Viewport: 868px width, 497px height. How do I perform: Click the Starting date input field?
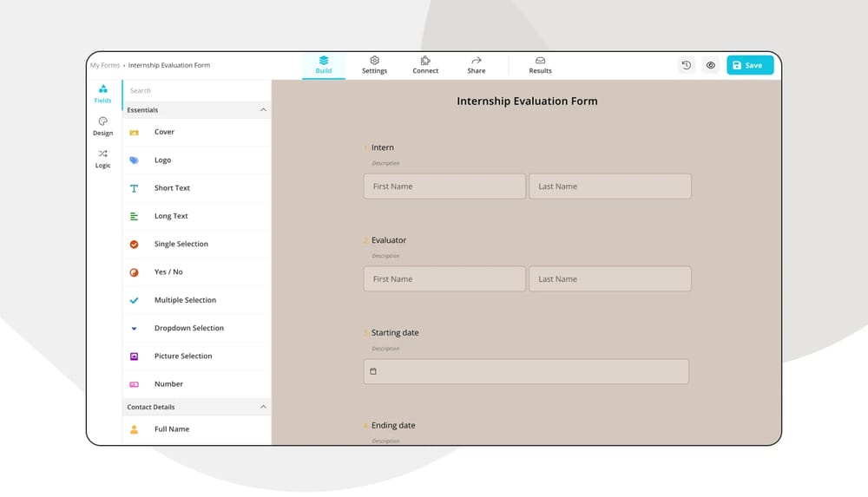coord(526,371)
